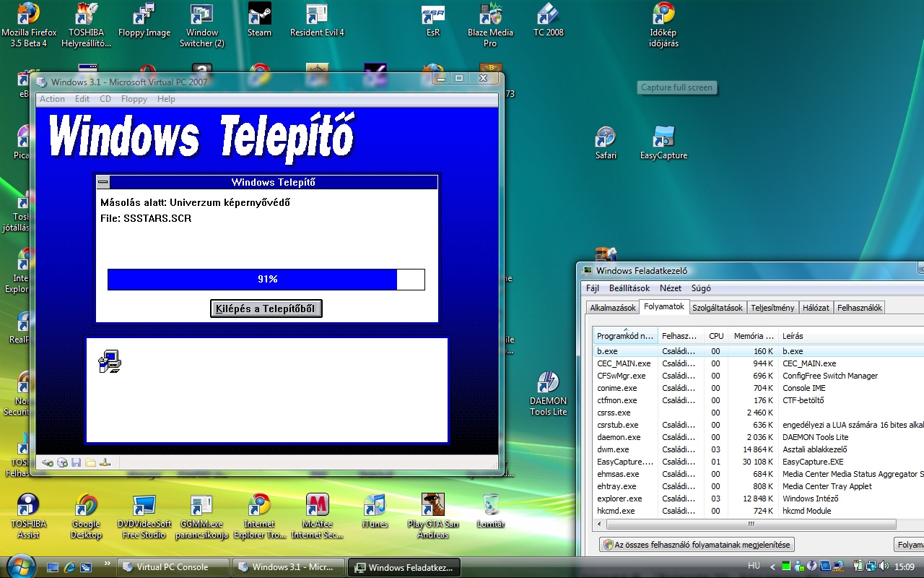
Task: Select the EsR desktop icon
Action: coord(433,20)
